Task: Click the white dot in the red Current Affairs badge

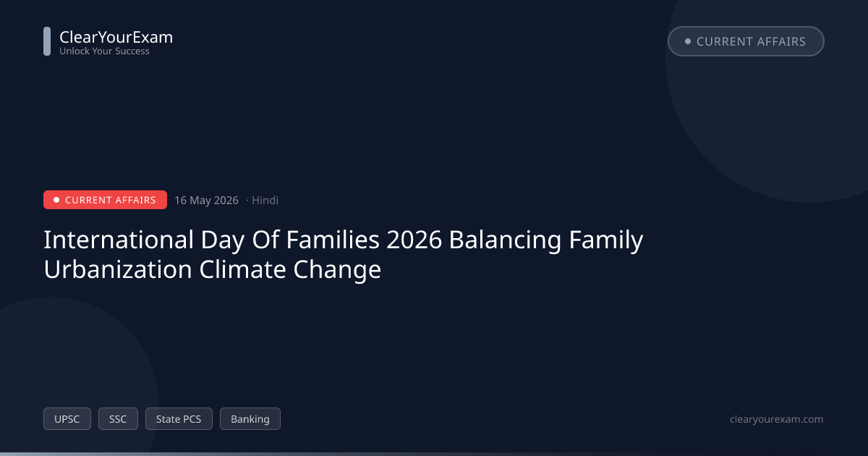Action: coord(56,200)
